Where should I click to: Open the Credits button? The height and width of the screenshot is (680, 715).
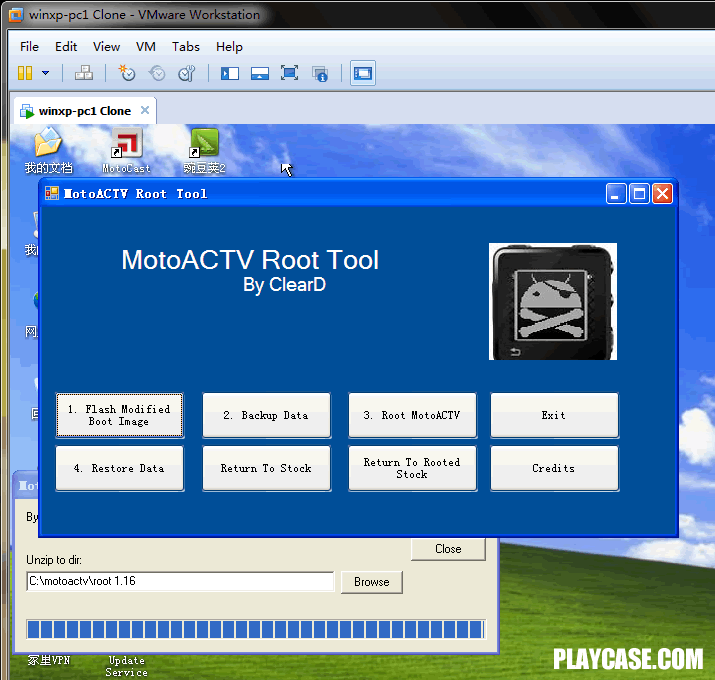pyautogui.click(x=554, y=468)
